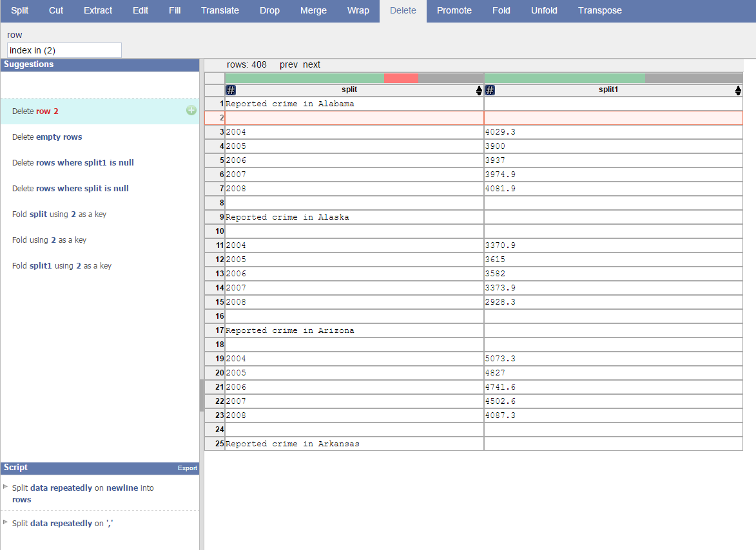Click the sort arrows on split column
Viewport: 756px width, 550px height.
coord(479,91)
